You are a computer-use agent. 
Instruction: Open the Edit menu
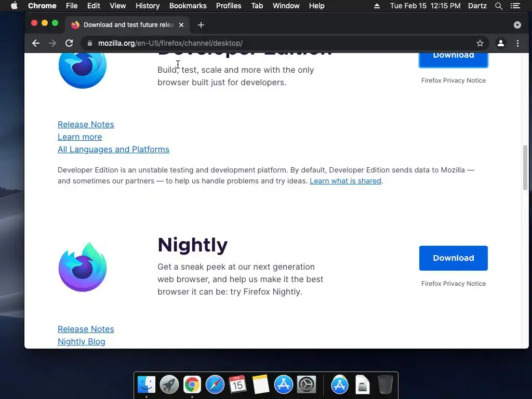tap(94, 6)
